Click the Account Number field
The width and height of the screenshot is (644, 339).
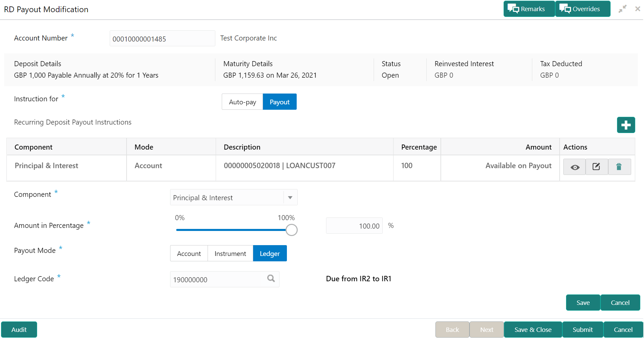162,38
